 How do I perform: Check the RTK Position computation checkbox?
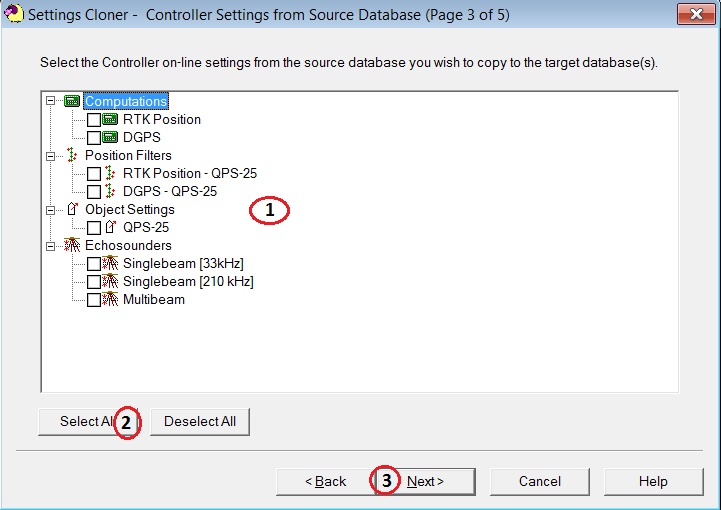(93, 120)
